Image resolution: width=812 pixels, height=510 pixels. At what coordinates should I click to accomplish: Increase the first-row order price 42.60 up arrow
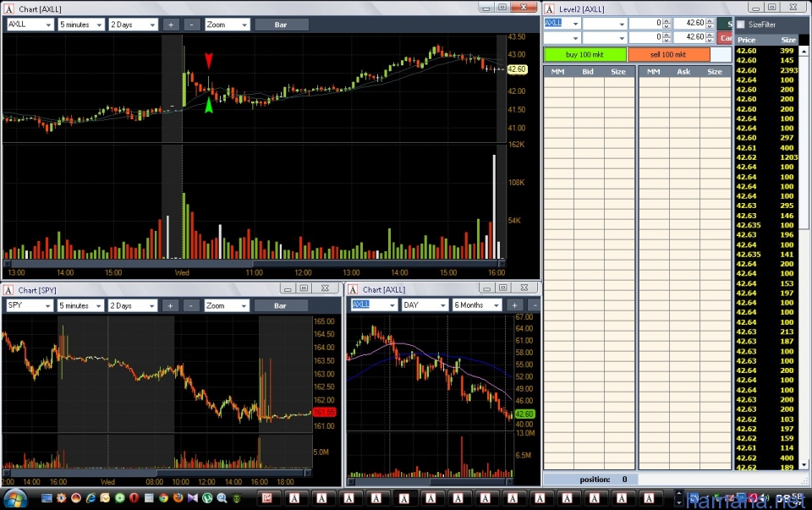tap(710, 20)
